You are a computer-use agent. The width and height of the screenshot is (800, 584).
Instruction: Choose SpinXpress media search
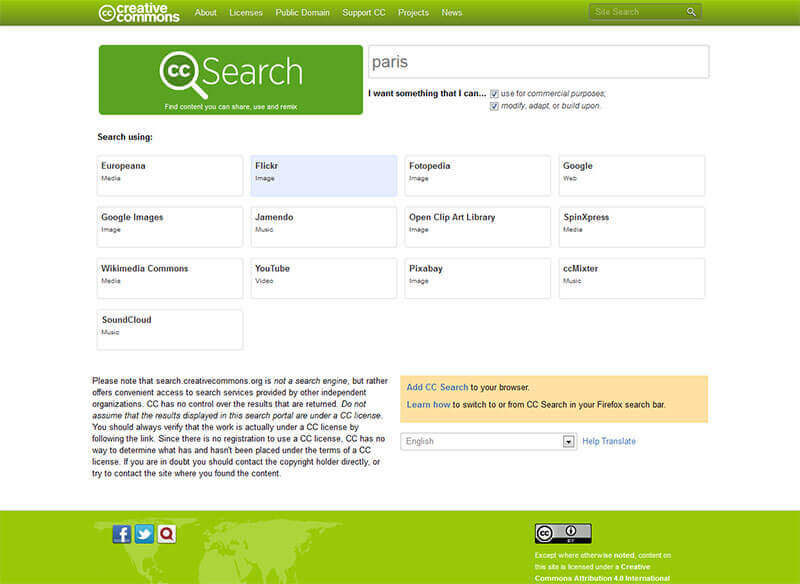[632, 227]
